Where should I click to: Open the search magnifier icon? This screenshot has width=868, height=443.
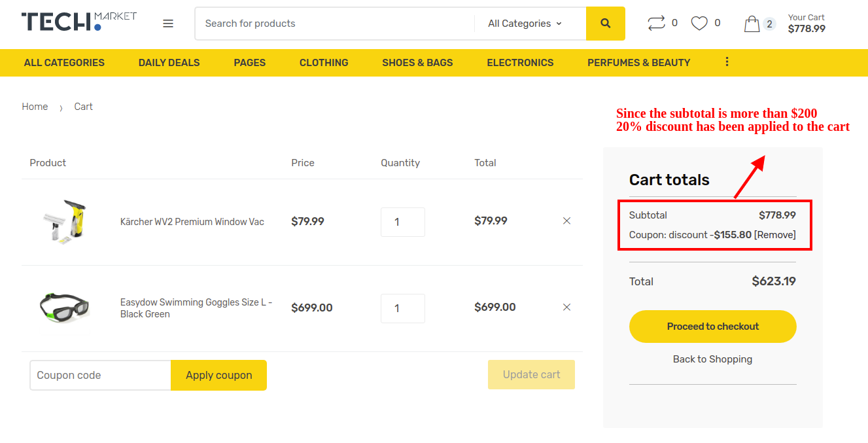coord(605,23)
